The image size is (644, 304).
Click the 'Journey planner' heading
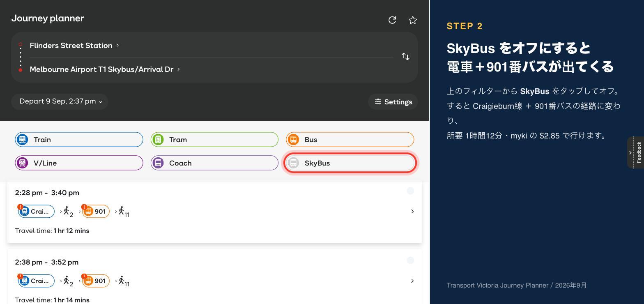[48, 18]
